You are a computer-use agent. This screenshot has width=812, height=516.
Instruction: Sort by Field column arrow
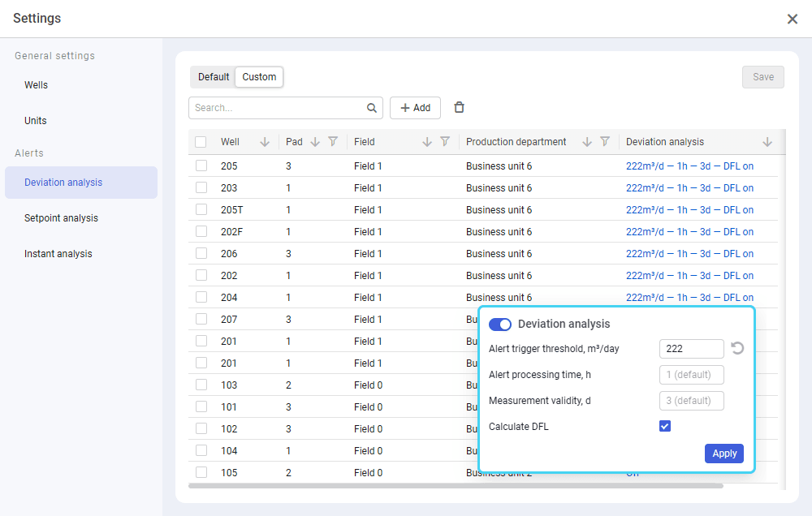pos(427,142)
